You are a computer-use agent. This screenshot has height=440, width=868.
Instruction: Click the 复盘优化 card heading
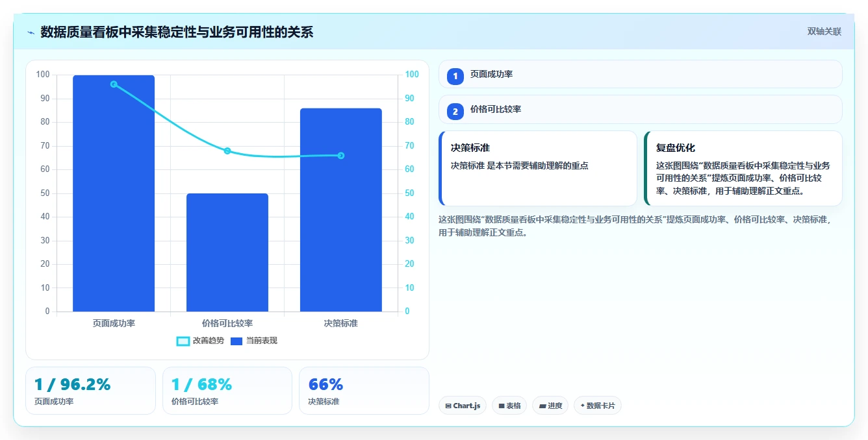point(676,148)
